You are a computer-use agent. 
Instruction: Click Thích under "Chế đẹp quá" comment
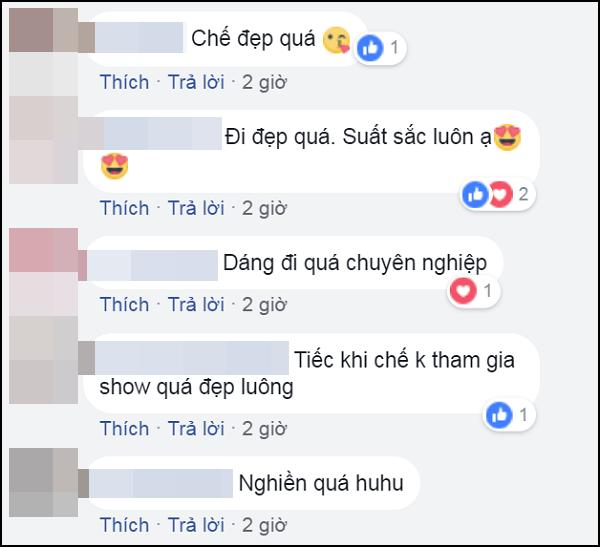124,82
